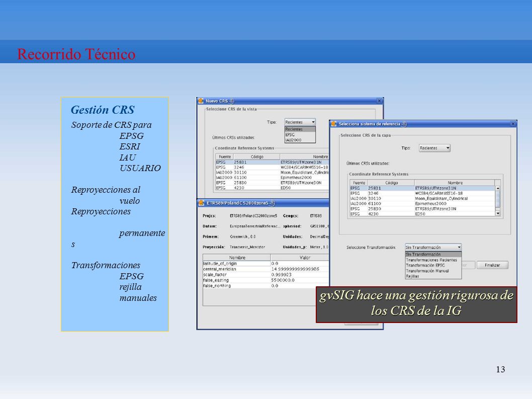The image size is (532, 399).
Task: Pick Transformaciones Recientes from the transformation list
Action: coord(433,260)
